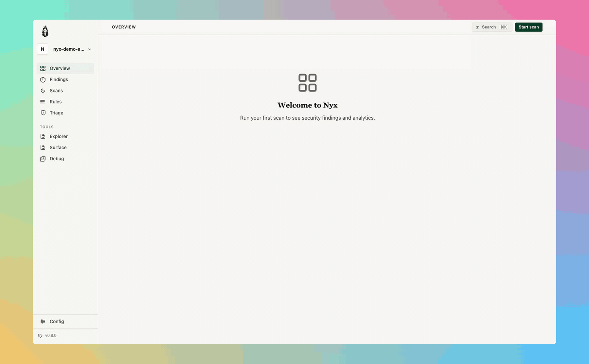Click the Overview grid icon in sidebar
The image size is (589, 364).
[43, 68]
